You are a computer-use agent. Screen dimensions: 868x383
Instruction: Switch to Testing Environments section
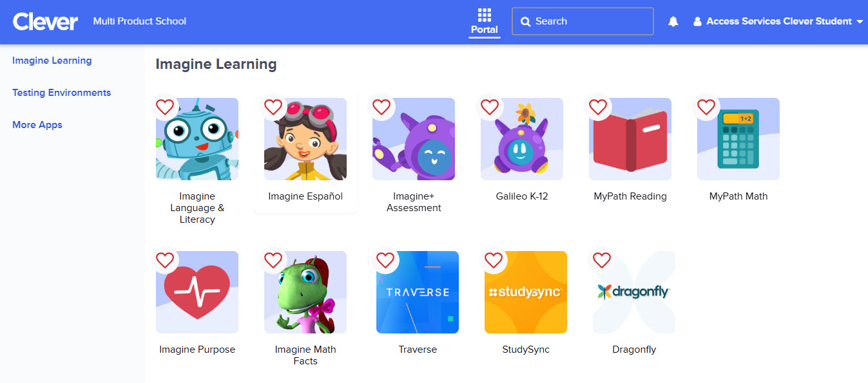click(61, 92)
